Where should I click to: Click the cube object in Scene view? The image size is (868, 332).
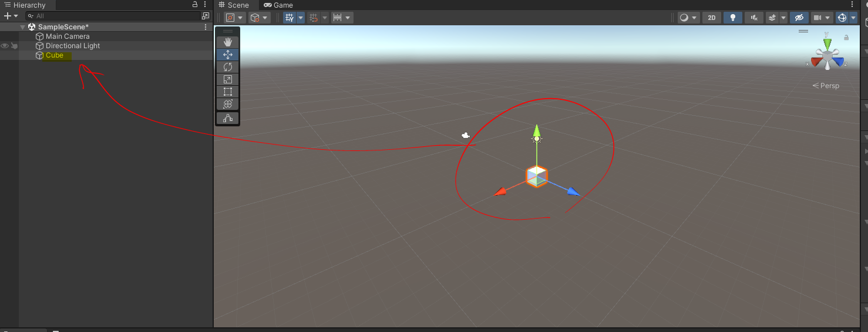(536, 176)
